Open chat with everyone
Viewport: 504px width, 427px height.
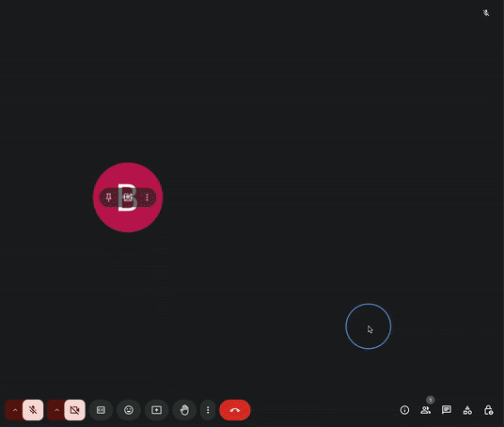(447, 410)
